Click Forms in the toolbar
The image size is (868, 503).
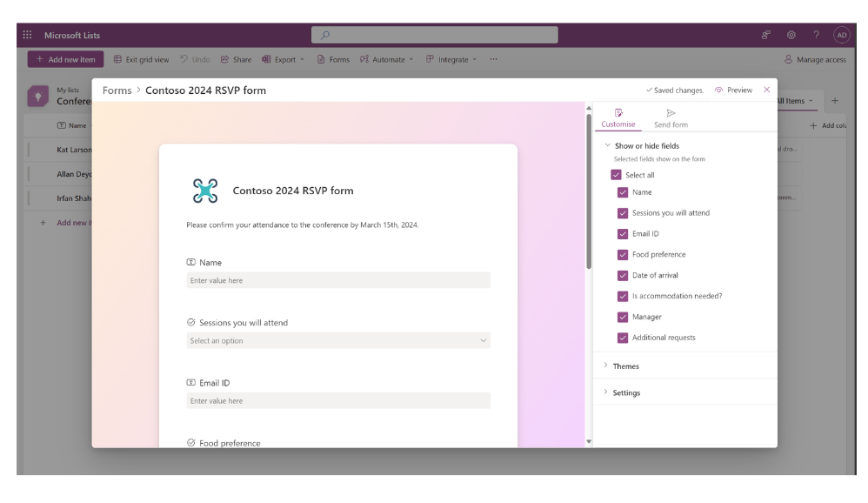point(333,59)
